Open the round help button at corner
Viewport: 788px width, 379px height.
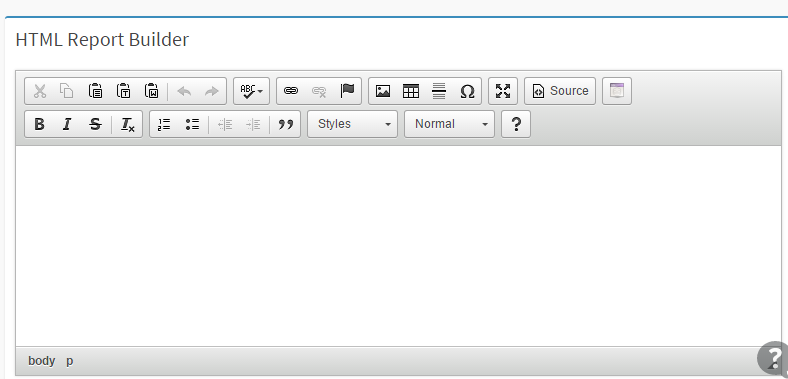[774, 358]
